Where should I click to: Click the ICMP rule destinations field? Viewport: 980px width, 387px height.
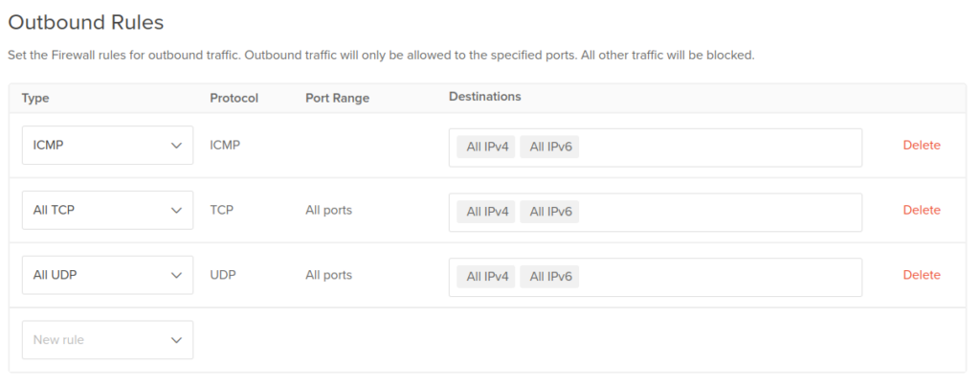tap(655, 148)
